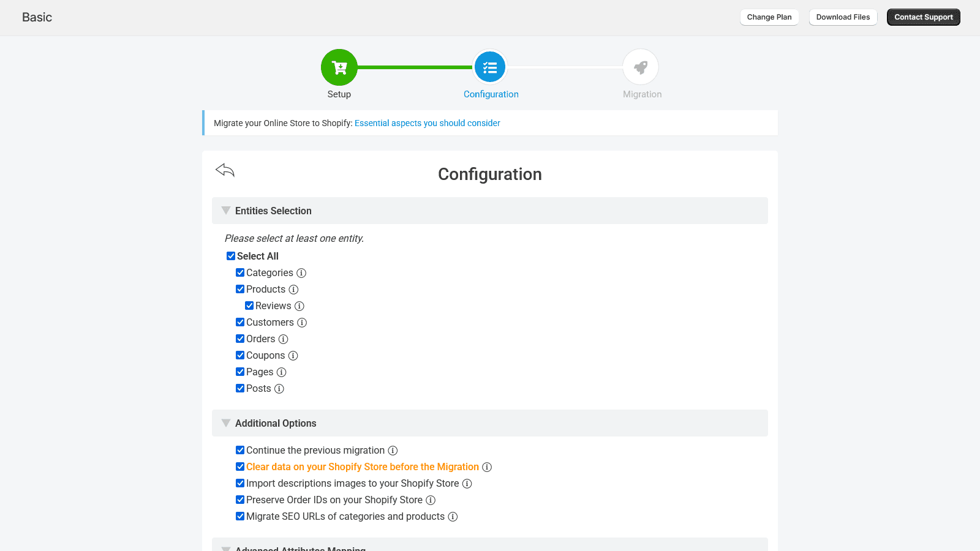This screenshot has width=980, height=551.
Task: Show info for Preserve Order IDs
Action: click(431, 500)
